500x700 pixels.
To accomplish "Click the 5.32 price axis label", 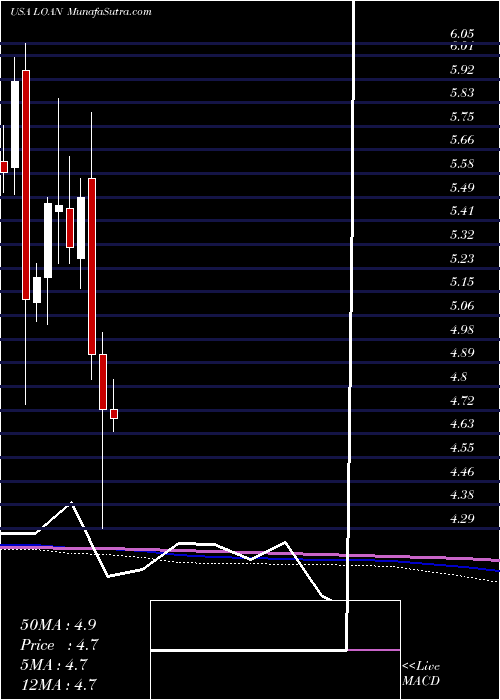I will [462, 234].
